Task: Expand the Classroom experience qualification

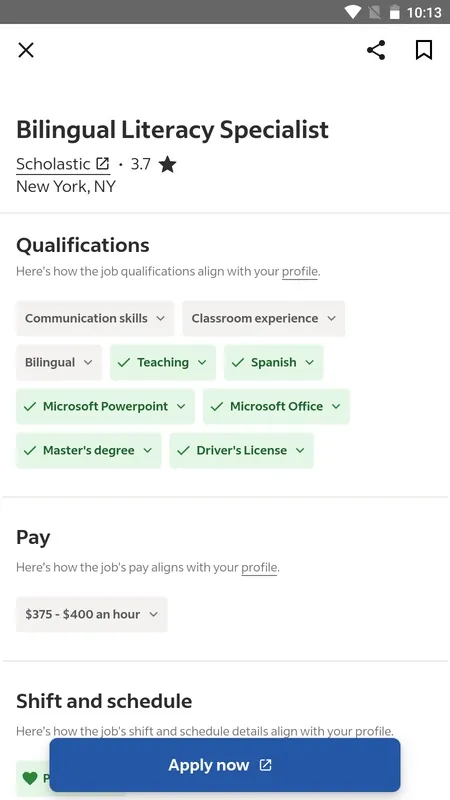Action: [x=264, y=318]
